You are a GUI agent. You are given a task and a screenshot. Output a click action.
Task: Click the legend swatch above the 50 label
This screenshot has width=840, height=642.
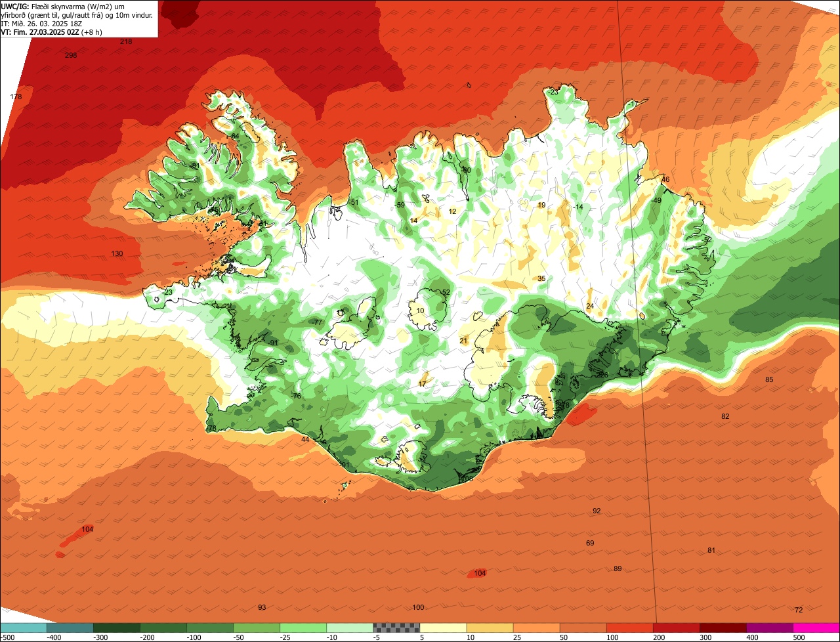583,628
